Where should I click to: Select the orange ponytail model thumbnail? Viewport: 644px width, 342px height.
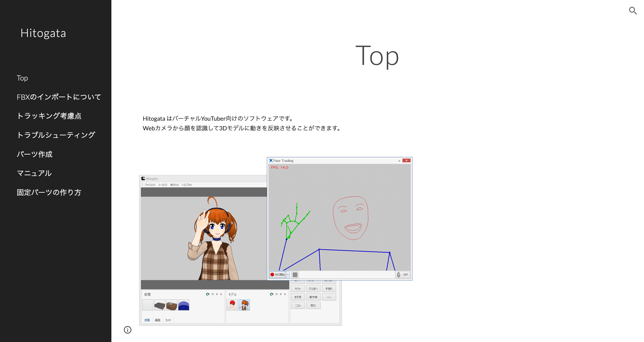click(244, 305)
